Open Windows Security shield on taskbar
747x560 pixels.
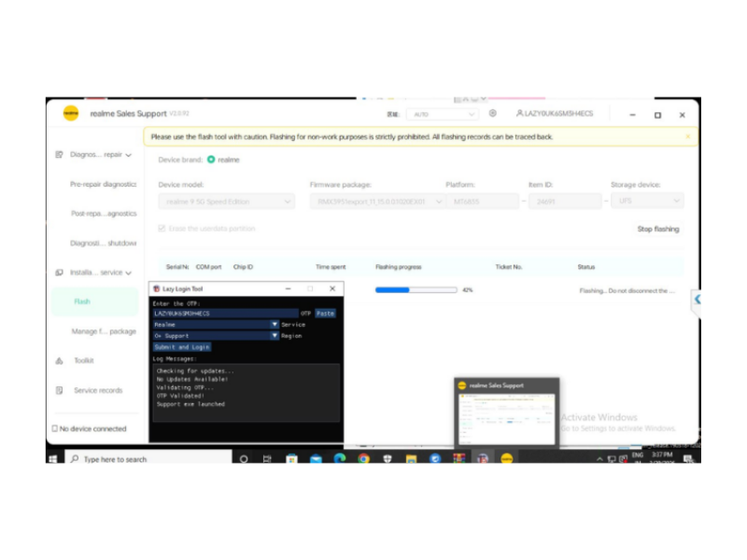[x=388, y=458]
